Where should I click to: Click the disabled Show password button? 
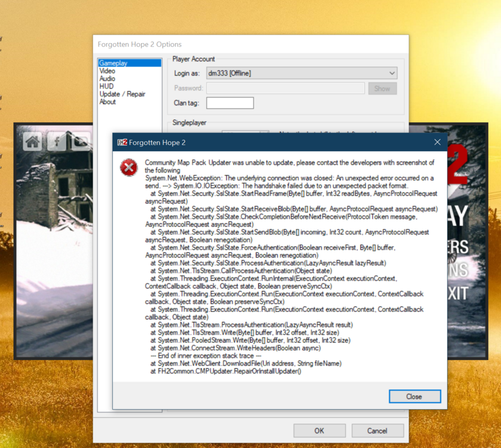(382, 88)
